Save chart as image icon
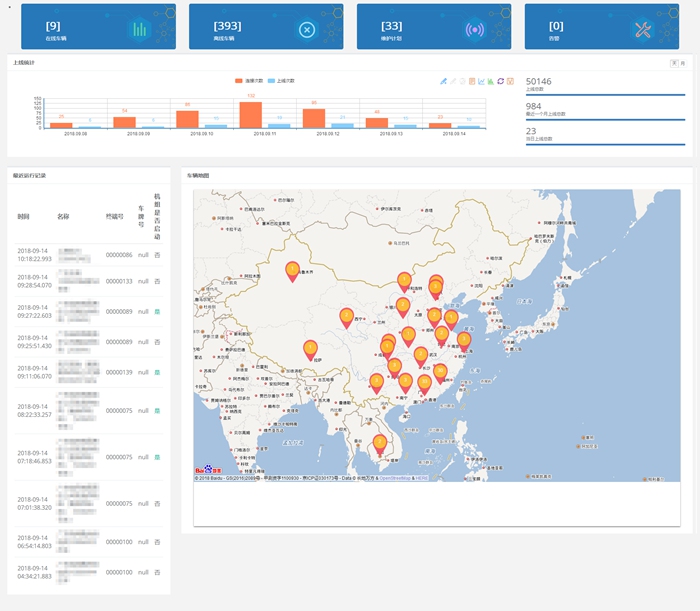This screenshot has height=611, width=700. pos(510,81)
